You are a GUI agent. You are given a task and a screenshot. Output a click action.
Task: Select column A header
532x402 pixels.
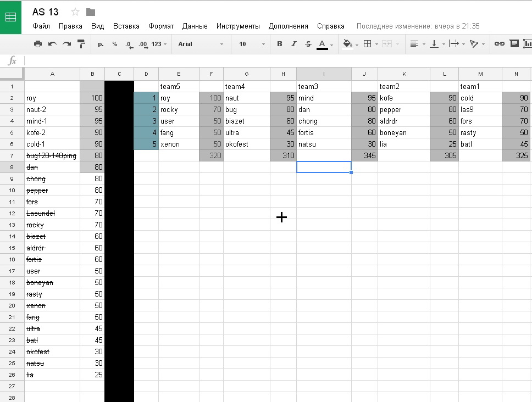52,74
